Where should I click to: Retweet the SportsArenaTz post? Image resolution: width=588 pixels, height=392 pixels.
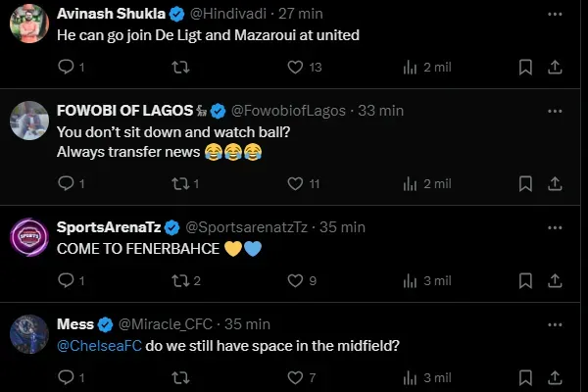(180, 280)
